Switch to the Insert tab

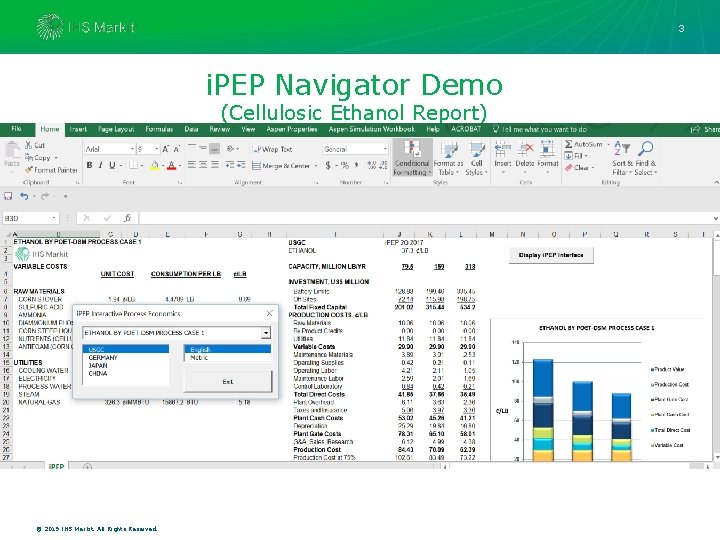coord(78,129)
